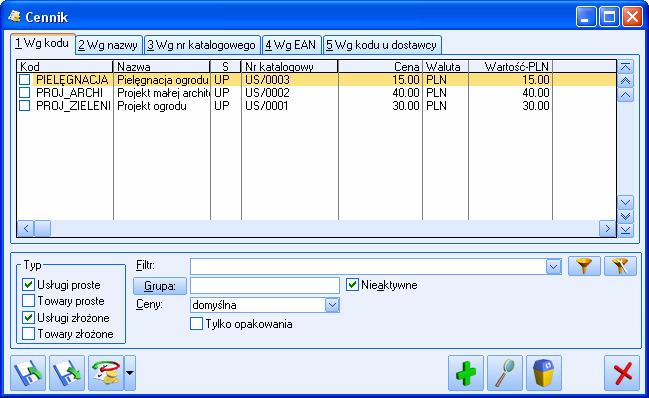This screenshot has height=398, width=649.
Task: Click the Filtr text input field
Action: (368, 267)
